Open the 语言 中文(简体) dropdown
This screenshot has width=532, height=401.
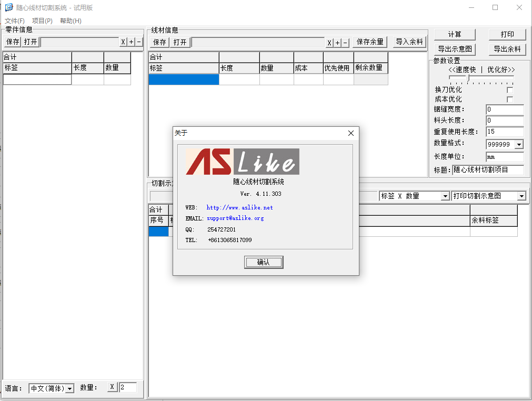[x=70, y=388]
